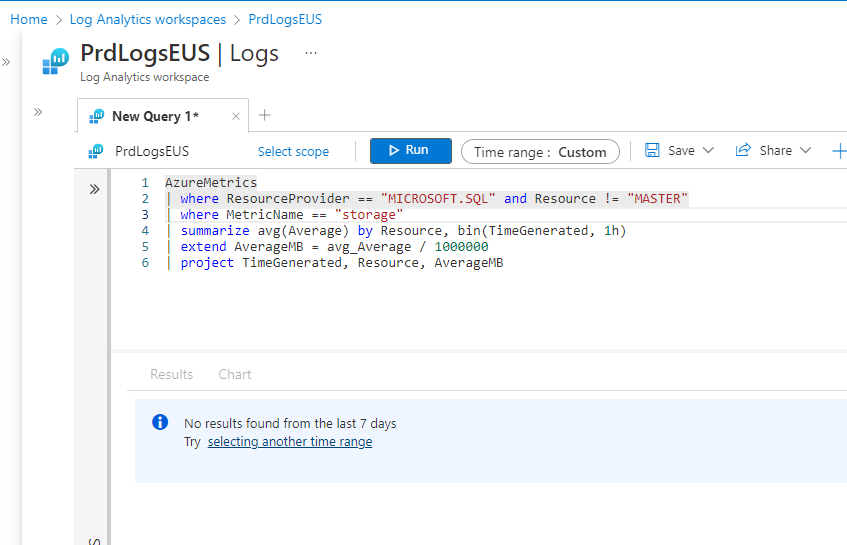Open Log Analytics workspaces breadcrumb
Image resolution: width=847 pixels, height=545 pixels.
(x=147, y=19)
